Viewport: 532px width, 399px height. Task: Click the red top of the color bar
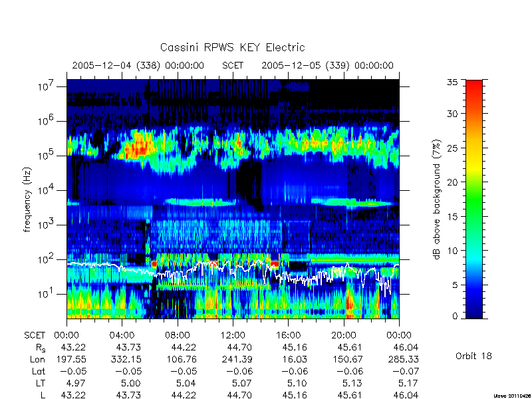474,85
